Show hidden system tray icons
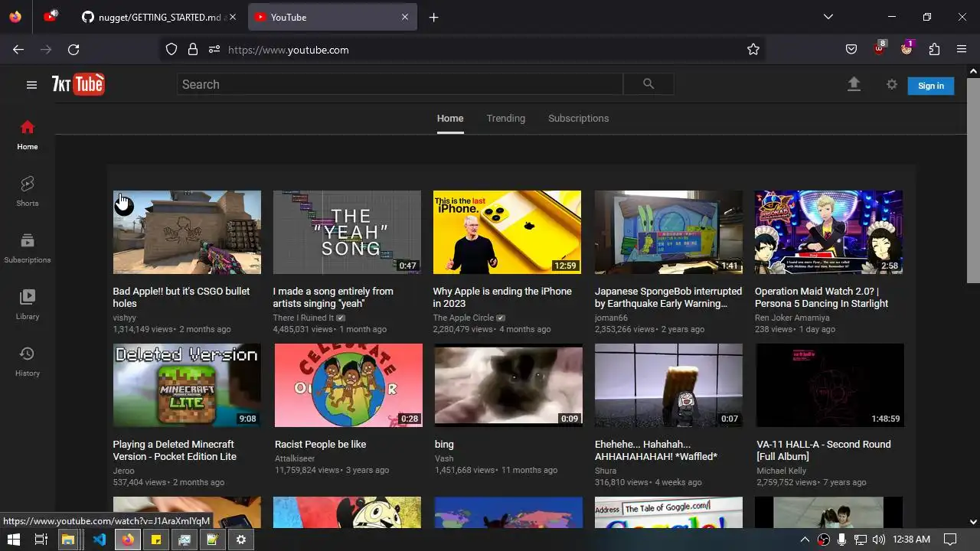980x551 pixels. click(805, 540)
